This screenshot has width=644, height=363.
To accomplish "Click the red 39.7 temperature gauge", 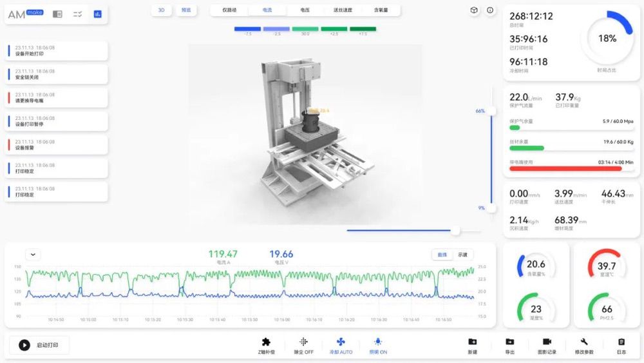I will pyautogui.click(x=607, y=265).
